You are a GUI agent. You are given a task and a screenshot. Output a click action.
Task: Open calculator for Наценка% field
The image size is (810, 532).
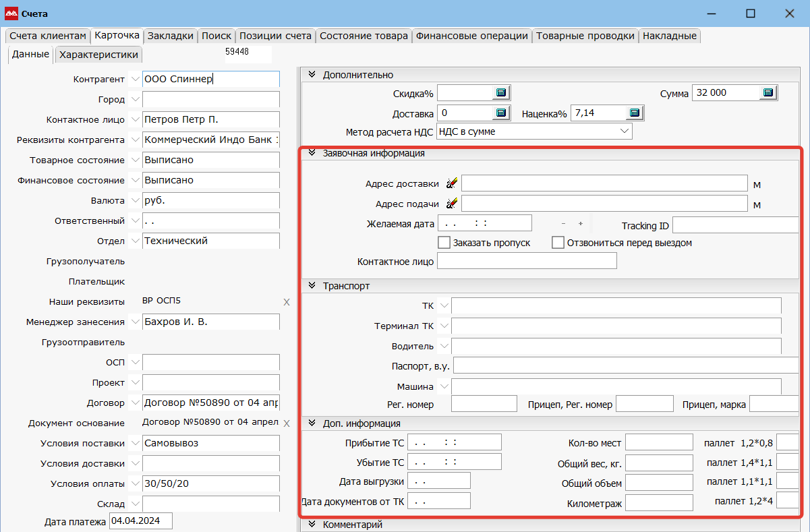click(634, 113)
